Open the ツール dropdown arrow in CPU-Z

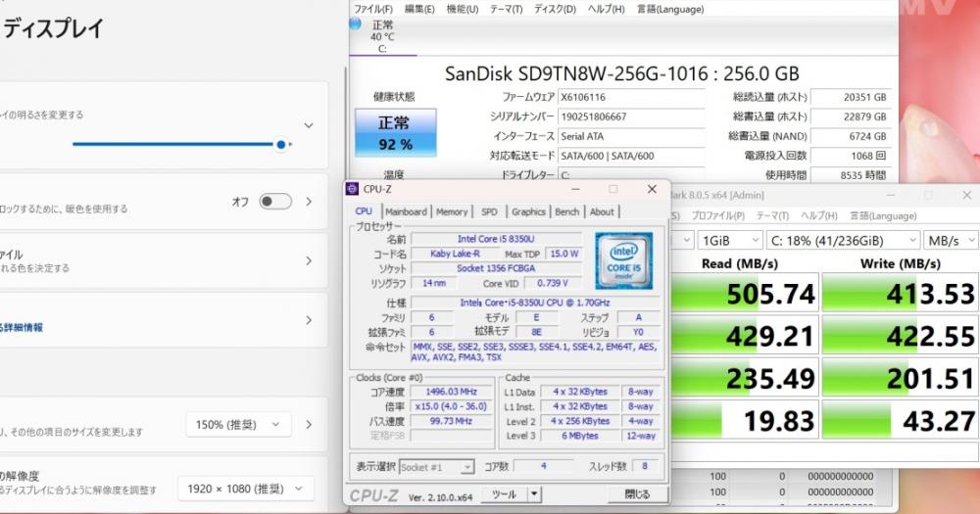tap(534, 494)
